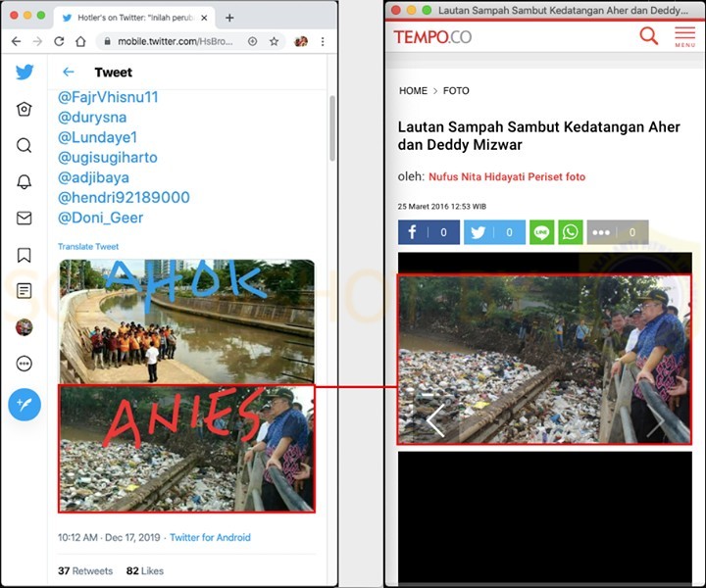This screenshot has height=588, width=706.
Task: Open a new browser tab
Action: (x=229, y=18)
